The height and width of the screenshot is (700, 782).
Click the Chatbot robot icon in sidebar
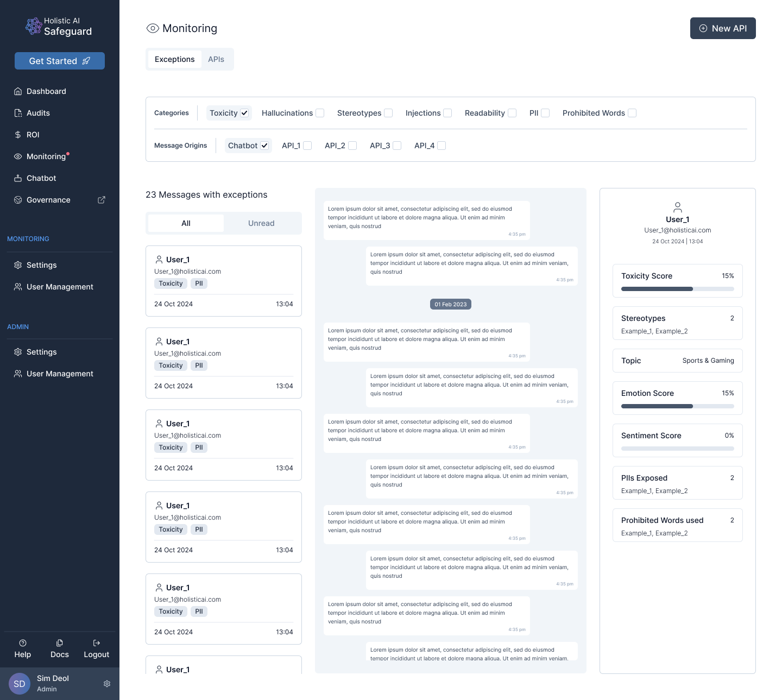18,178
